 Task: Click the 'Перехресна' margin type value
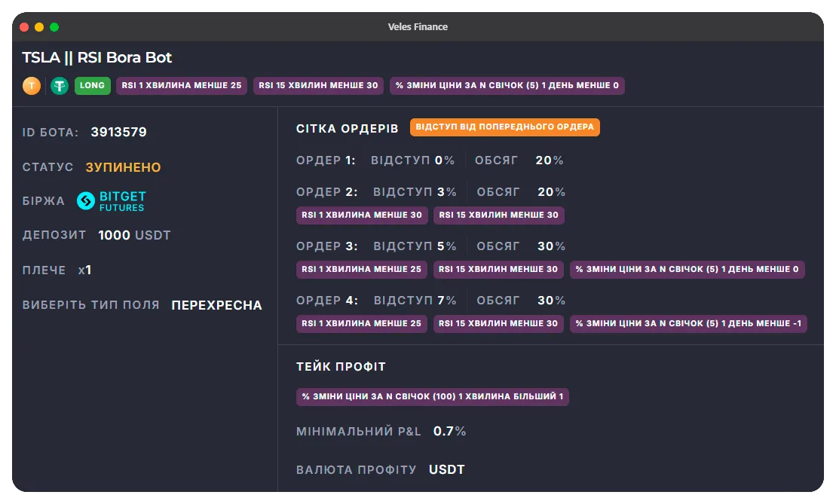(216, 306)
